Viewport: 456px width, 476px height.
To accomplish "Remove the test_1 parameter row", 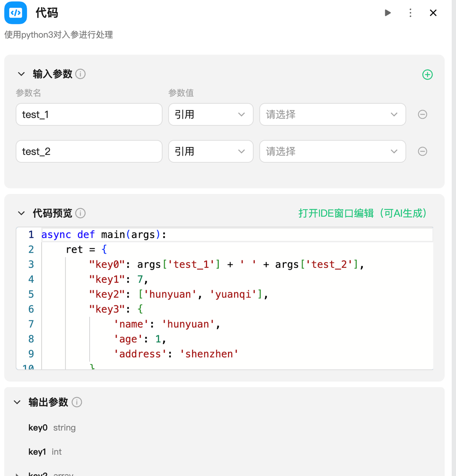I will pos(422,114).
